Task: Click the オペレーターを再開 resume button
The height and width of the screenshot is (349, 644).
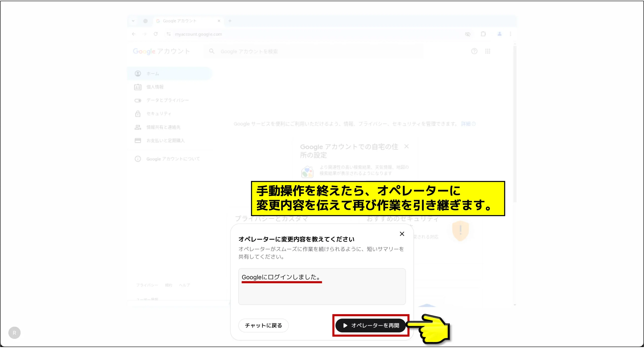Action: (x=370, y=325)
